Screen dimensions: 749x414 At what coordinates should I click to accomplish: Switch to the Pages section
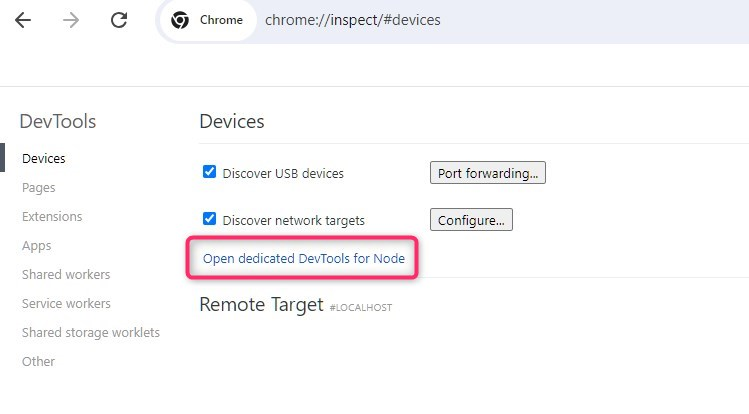39,187
